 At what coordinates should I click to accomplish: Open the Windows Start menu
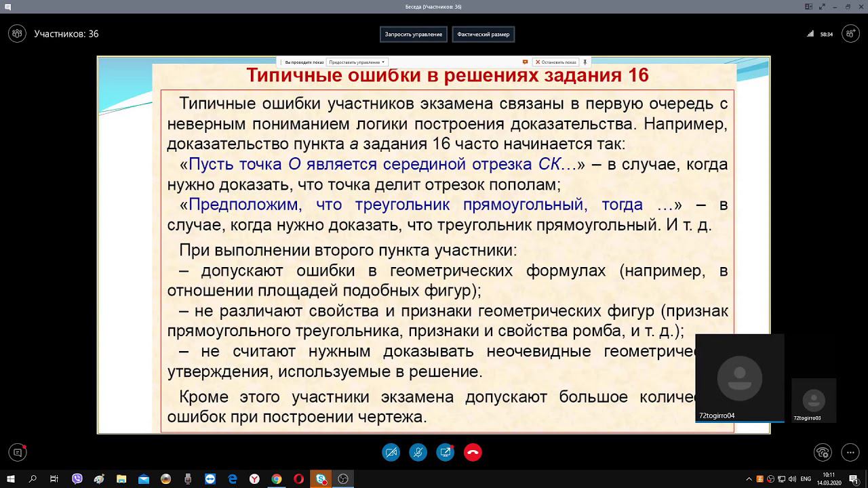(x=11, y=479)
